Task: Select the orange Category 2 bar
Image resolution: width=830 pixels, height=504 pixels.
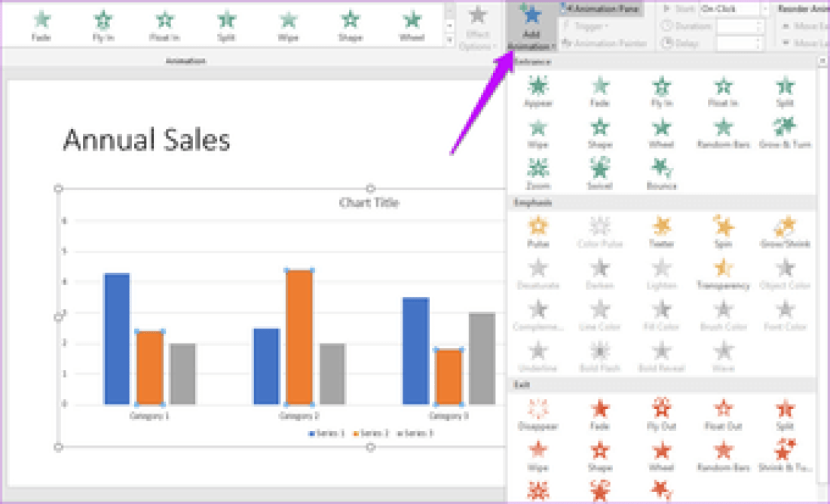Action: [299, 336]
